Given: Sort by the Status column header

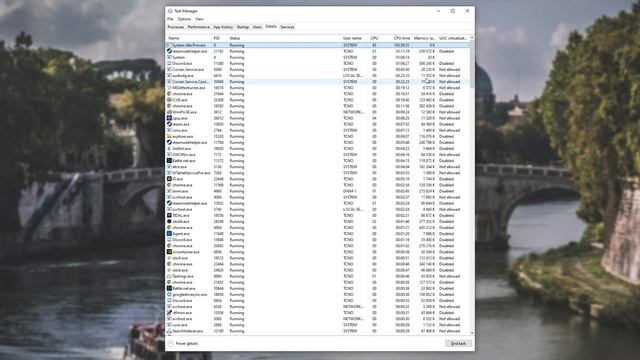Looking at the screenshot, I should point(284,38).
